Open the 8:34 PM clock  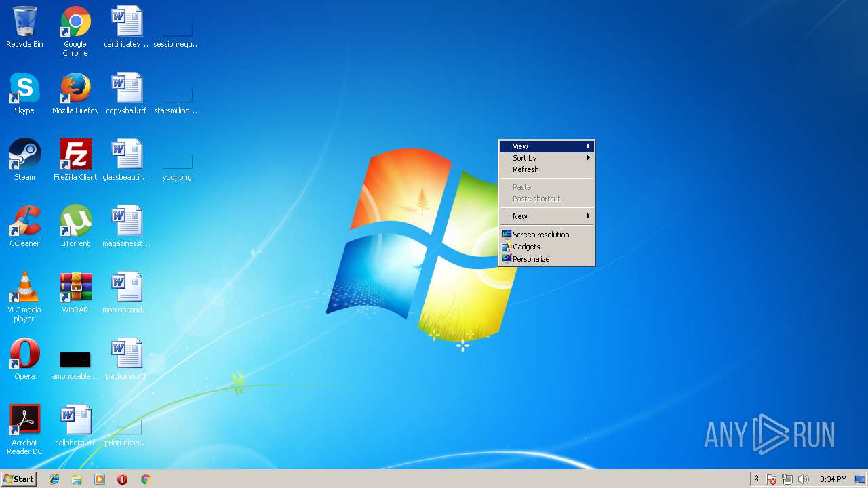point(833,479)
